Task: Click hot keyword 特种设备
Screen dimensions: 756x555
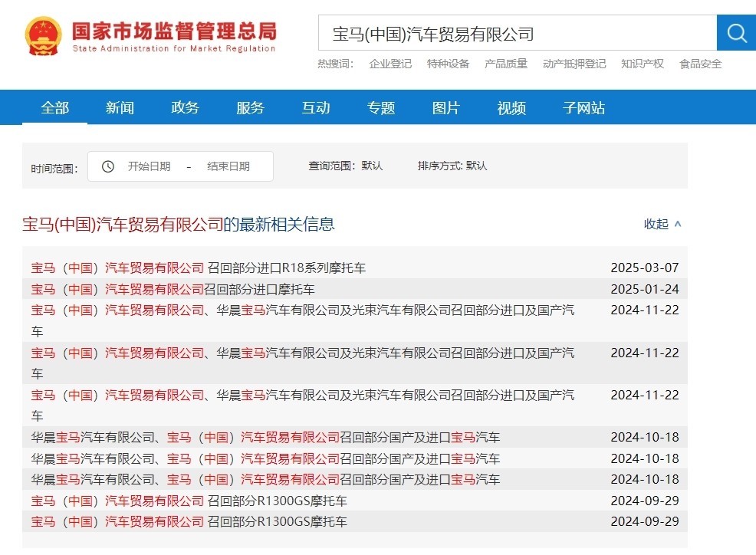Action: (x=449, y=64)
